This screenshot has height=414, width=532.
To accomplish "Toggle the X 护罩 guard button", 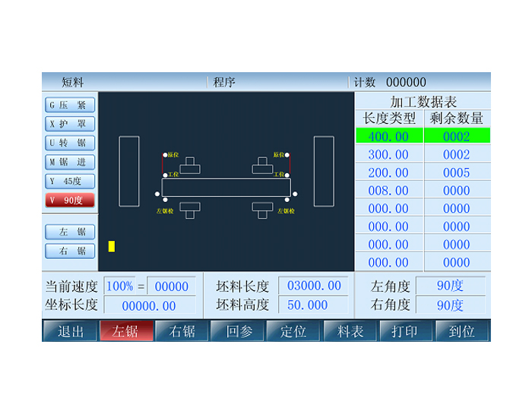I will (x=70, y=124).
